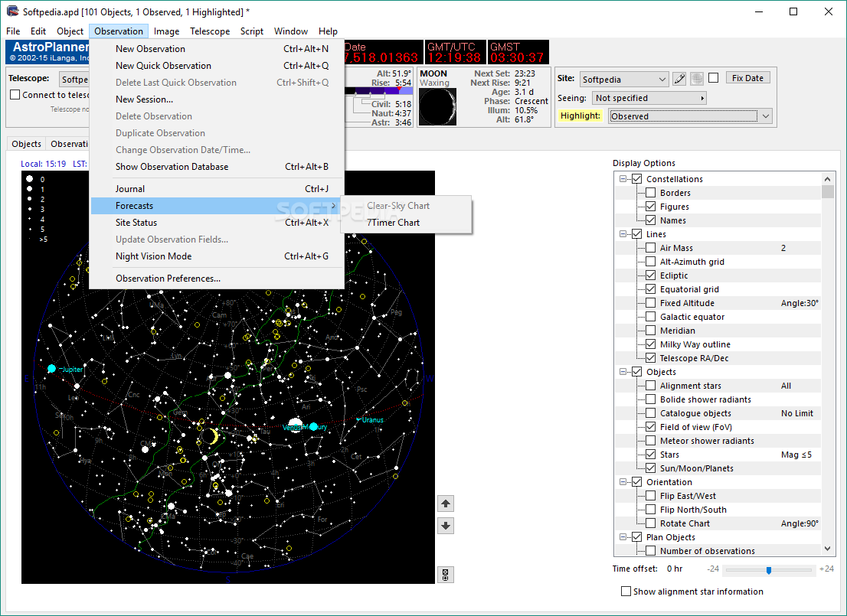Screen dimensions: 847x616
Task: Collapse the Lines tree group
Action: pyautogui.click(x=623, y=233)
